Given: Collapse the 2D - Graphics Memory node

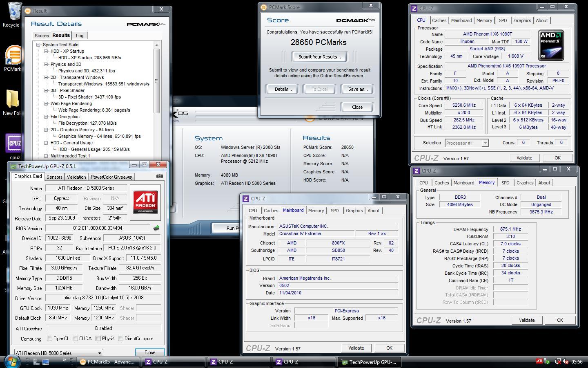Looking at the screenshot, I should [x=46, y=130].
